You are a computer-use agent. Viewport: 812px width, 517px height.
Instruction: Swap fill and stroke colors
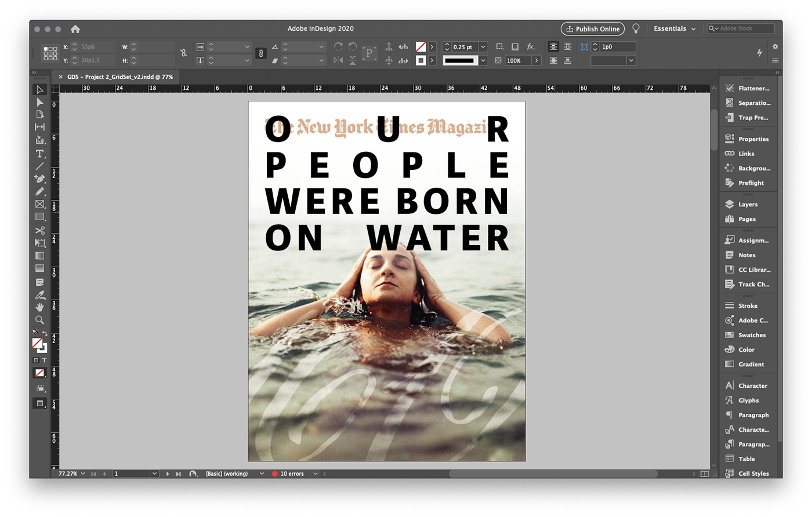click(x=45, y=333)
